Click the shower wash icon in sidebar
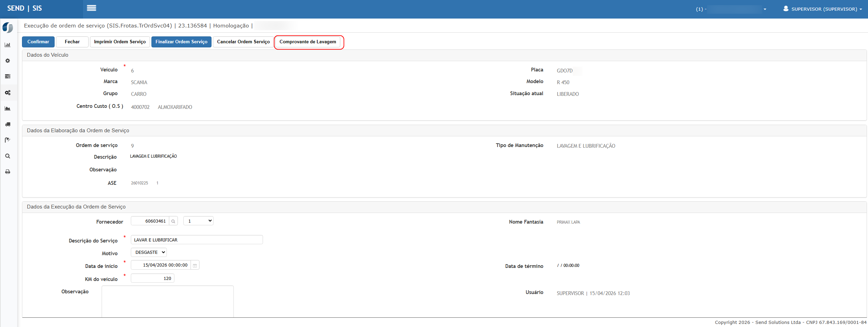Viewport: 868px width, 327px height. 8,140
